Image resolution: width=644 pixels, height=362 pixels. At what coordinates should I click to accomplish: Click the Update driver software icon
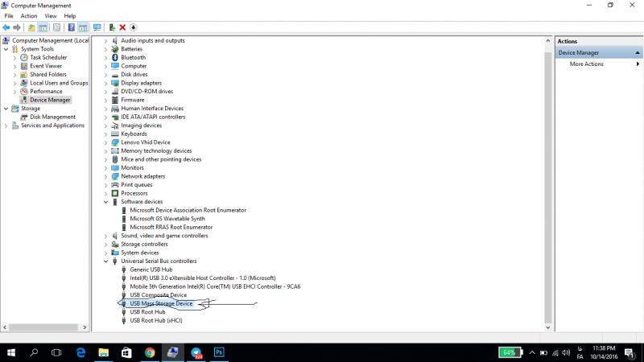click(x=112, y=27)
